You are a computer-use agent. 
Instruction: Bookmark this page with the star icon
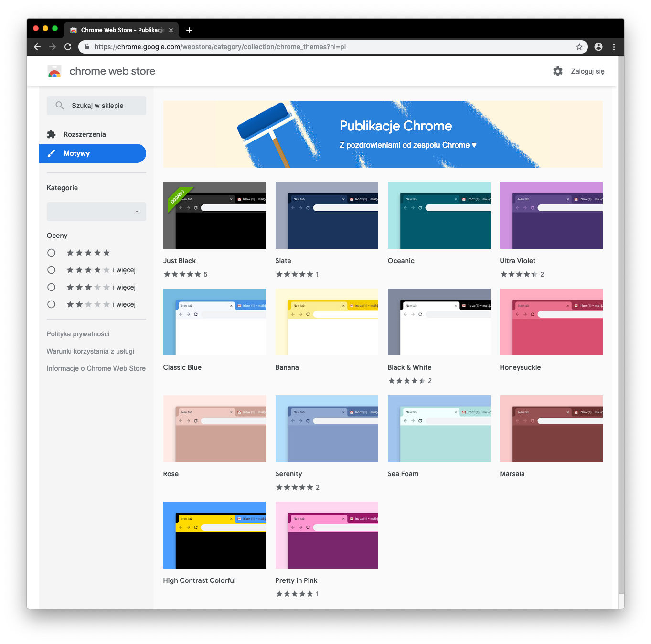tap(579, 47)
